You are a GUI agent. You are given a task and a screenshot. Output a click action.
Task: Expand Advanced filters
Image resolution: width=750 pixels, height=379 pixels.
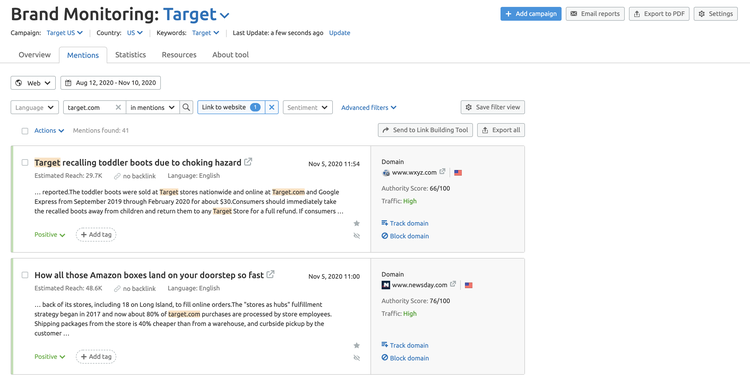369,108
